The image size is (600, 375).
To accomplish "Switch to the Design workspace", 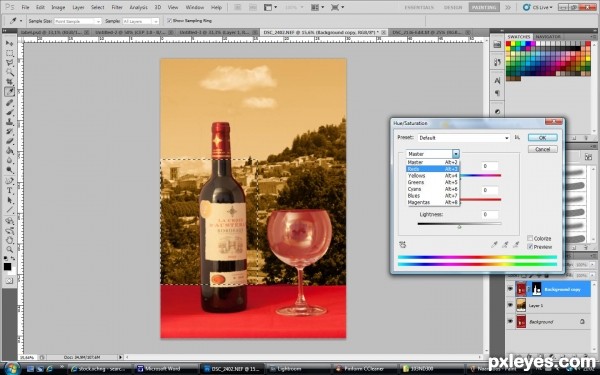I will [453, 7].
